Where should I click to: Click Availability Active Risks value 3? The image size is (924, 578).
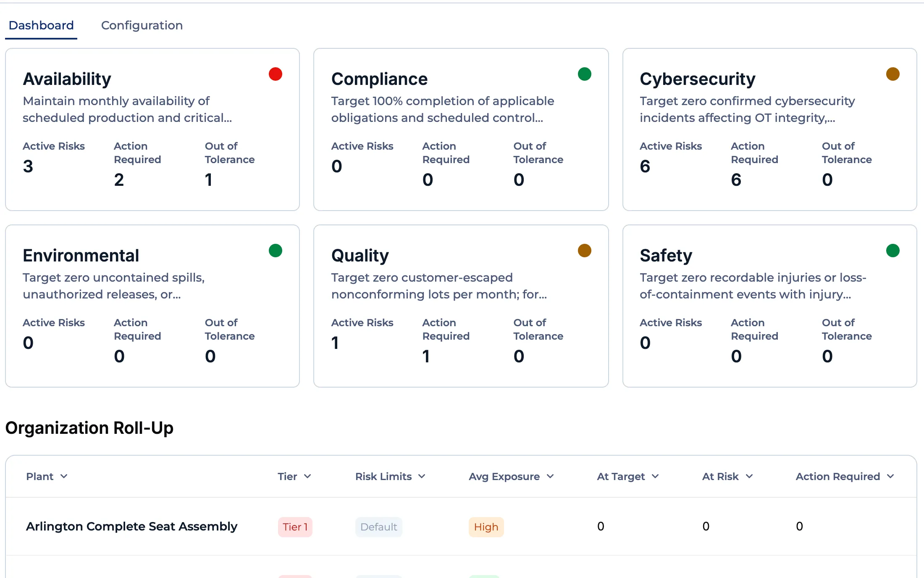28,166
